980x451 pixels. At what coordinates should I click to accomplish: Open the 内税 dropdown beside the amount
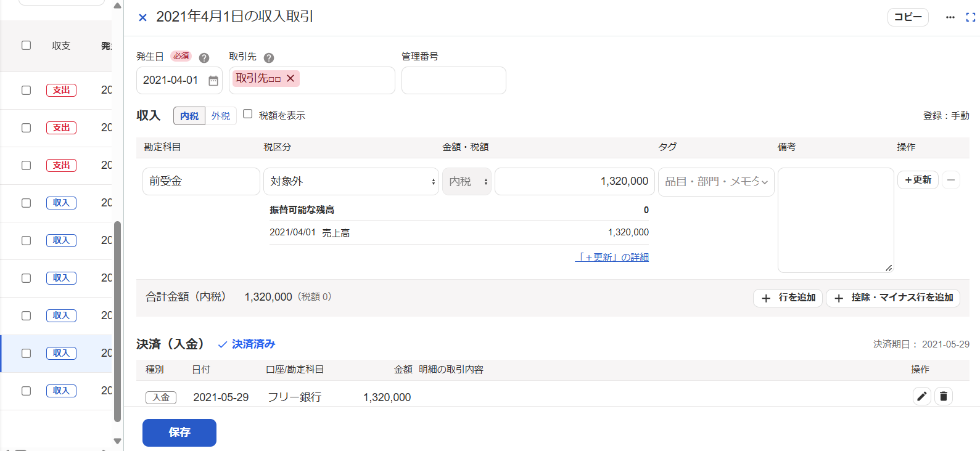coord(467,182)
